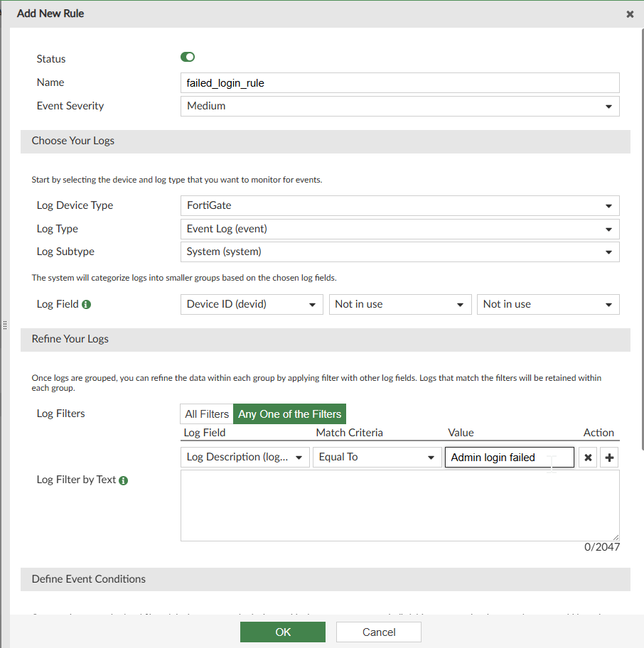Screen dimensions: 644x648
Task: Click the Cancel button
Action: tap(379, 632)
